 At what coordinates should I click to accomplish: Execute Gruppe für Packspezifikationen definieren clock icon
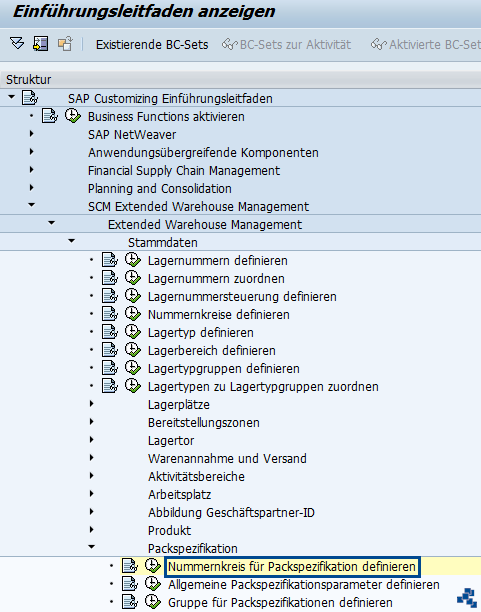(153, 601)
